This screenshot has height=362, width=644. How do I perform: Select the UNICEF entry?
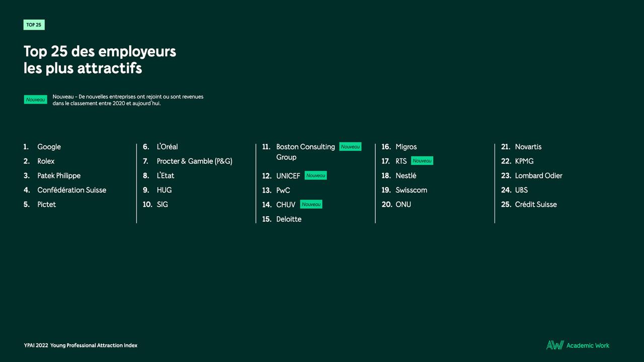point(288,175)
